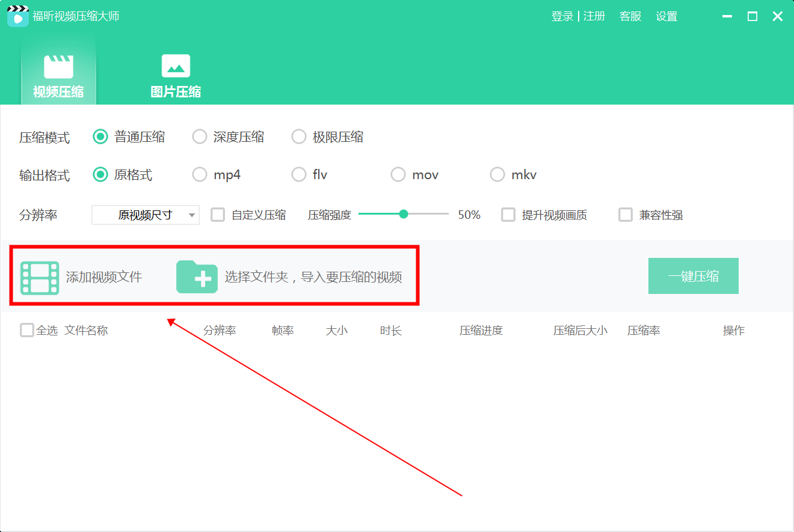Click the 压缩进度 column header
The width and height of the screenshot is (794, 532).
point(481,330)
